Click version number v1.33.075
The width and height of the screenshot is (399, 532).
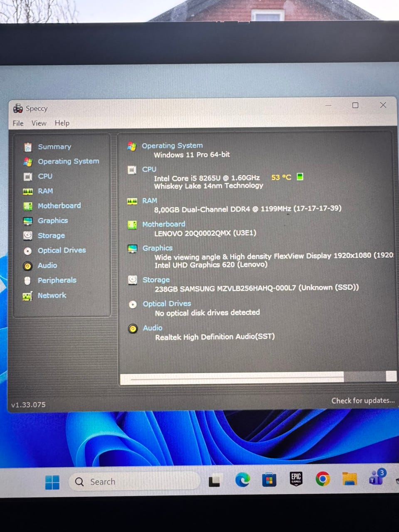[28, 405]
